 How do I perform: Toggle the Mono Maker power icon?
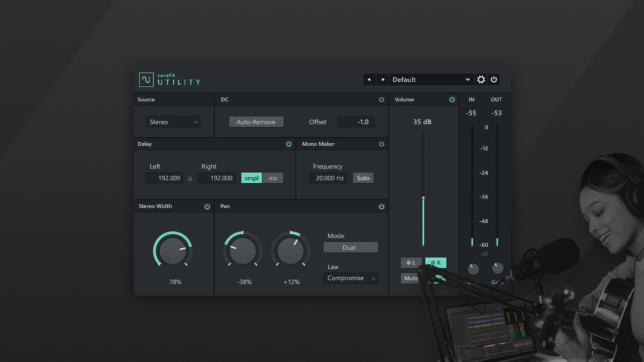381,144
